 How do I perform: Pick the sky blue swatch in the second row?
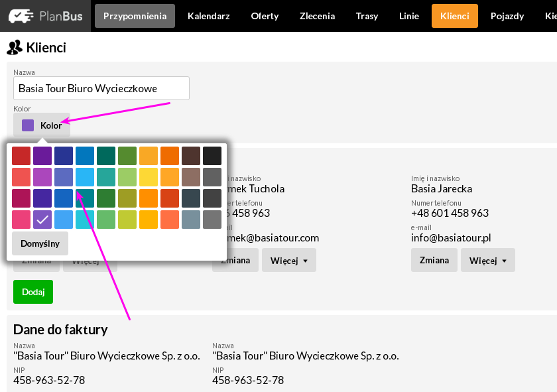tap(85, 177)
